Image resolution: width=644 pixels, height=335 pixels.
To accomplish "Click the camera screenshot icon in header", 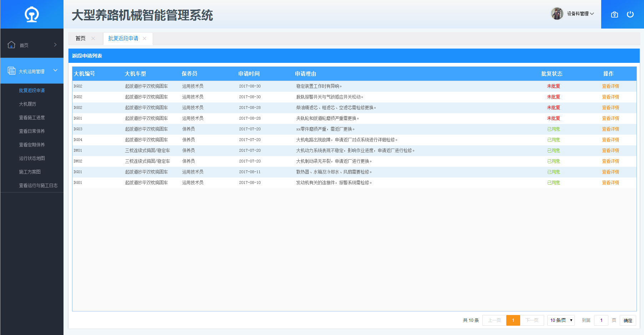I will 614,15.
